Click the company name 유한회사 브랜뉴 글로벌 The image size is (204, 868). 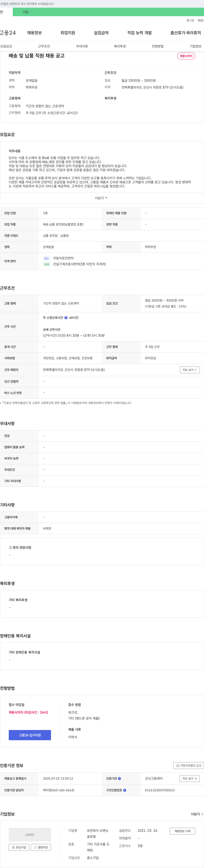[98, 834]
